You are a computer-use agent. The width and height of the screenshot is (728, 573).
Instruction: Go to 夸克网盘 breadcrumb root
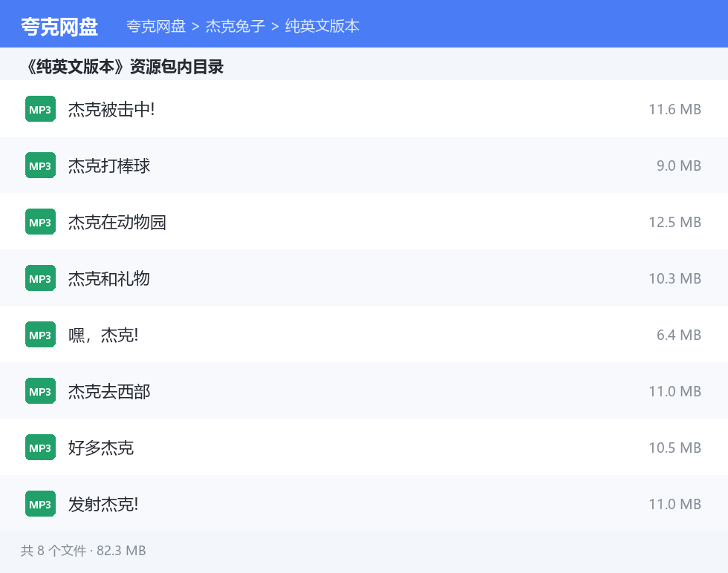(x=156, y=26)
